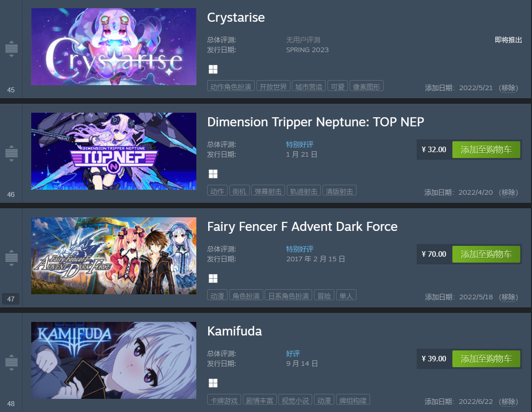The height and width of the screenshot is (412, 532).
Task: Open the Crystarise title link
Action: (x=236, y=17)
